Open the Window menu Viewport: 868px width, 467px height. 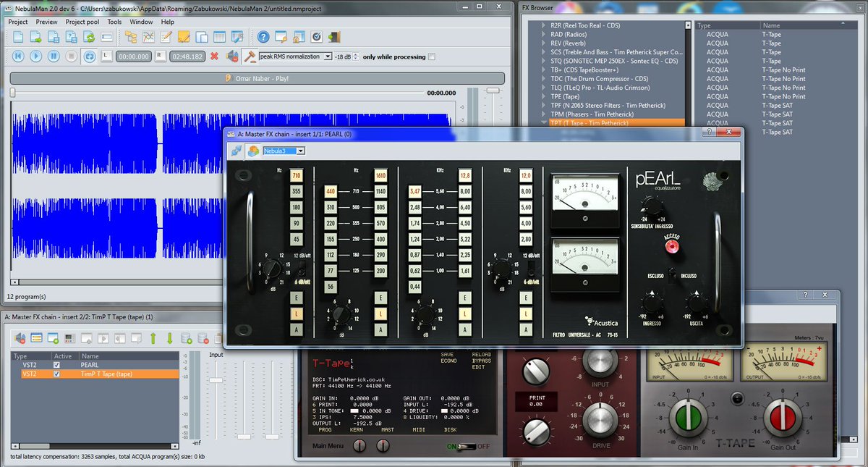click(x=142, y=22)
